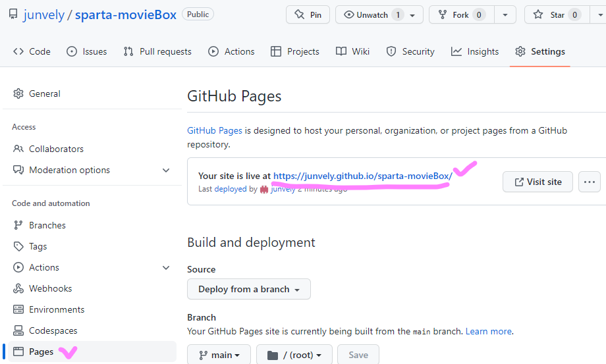Image resolution: width=606 pixels, height=364 pixels.
Task: Star the repository
Action: coord(557,14)
